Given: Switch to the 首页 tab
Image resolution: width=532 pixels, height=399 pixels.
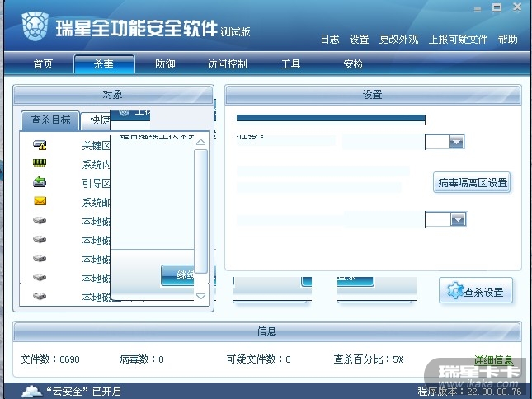Looking at the screenshot, I should [x=43, y=63].
